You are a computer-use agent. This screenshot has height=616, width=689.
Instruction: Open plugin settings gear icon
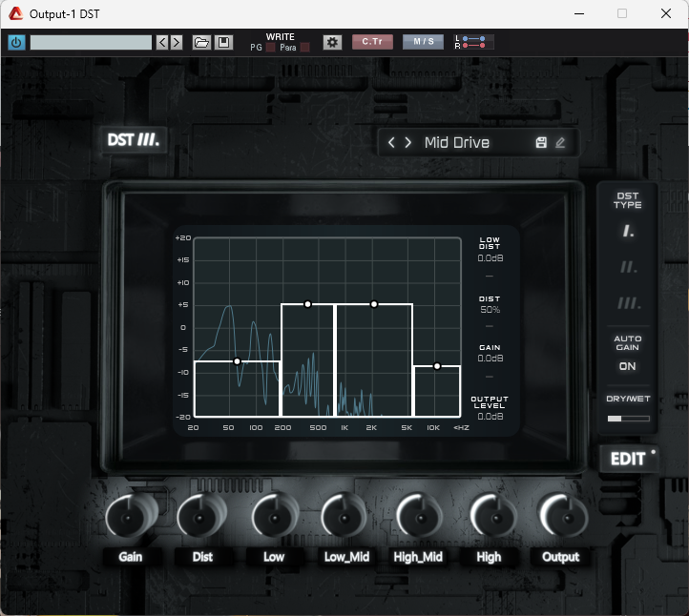(x=332, y=43)
